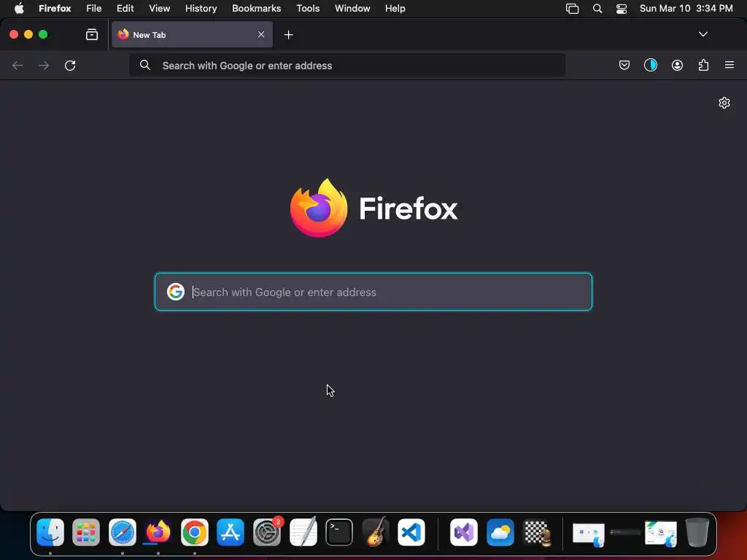
Task: Reload the current page
Action: click(70, 65)
